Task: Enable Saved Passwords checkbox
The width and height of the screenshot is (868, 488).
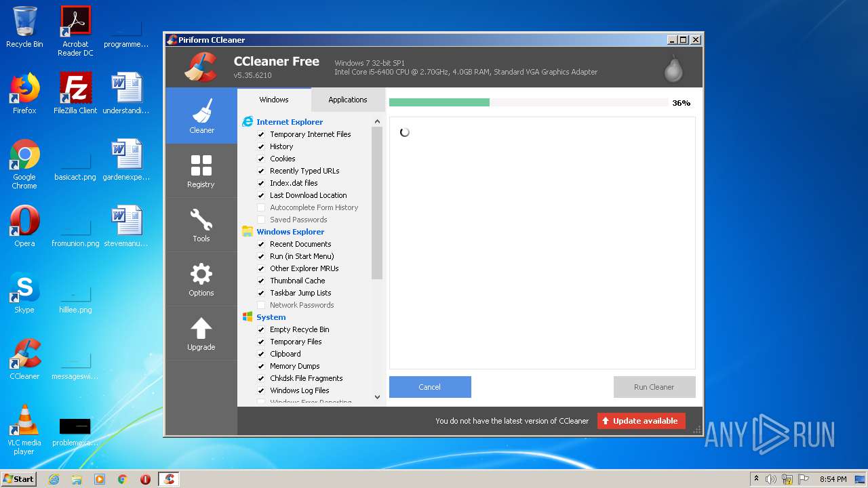Action: [x=261, y=220]
